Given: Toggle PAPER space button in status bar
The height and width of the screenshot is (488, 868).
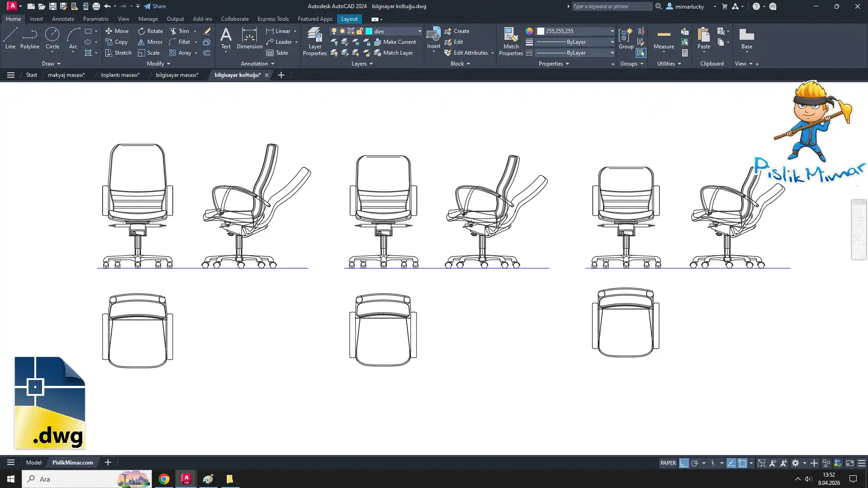Looking at the screenshot, I should click(x=668, y=463).
